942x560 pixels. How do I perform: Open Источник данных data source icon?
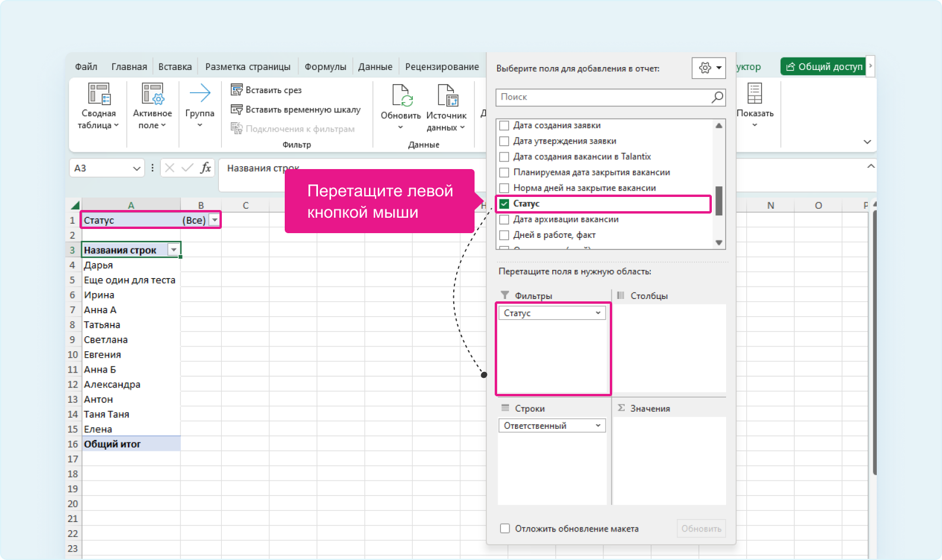tap(447, 96)
